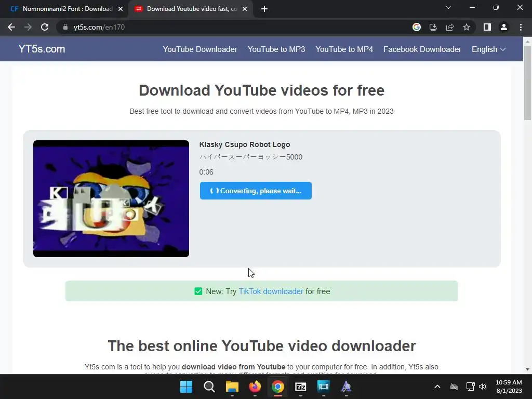Image resolution: width=532 pixels, height=399 pixels.
Task: Click Chrome icon in taskbar
Action: point(278,387)
